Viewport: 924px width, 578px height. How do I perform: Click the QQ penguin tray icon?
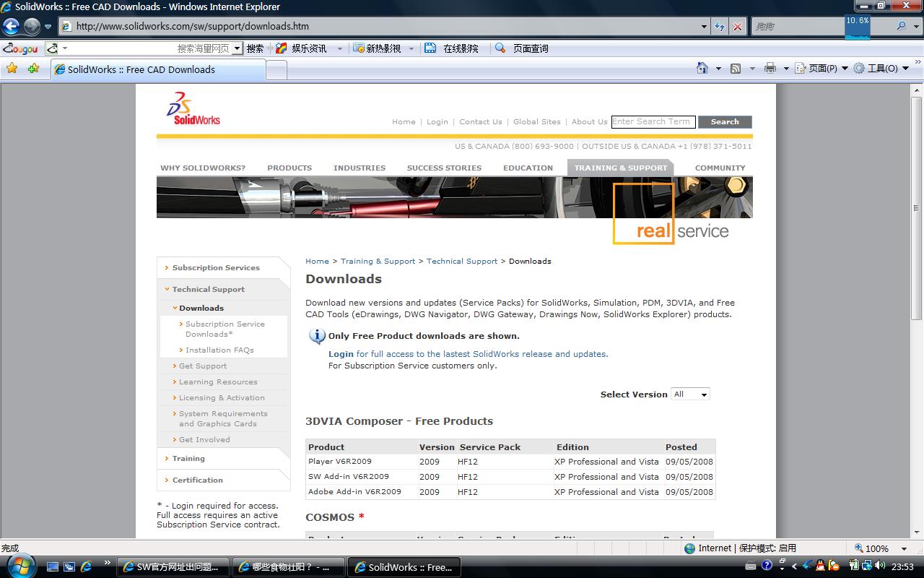click(x=821, y=566)
